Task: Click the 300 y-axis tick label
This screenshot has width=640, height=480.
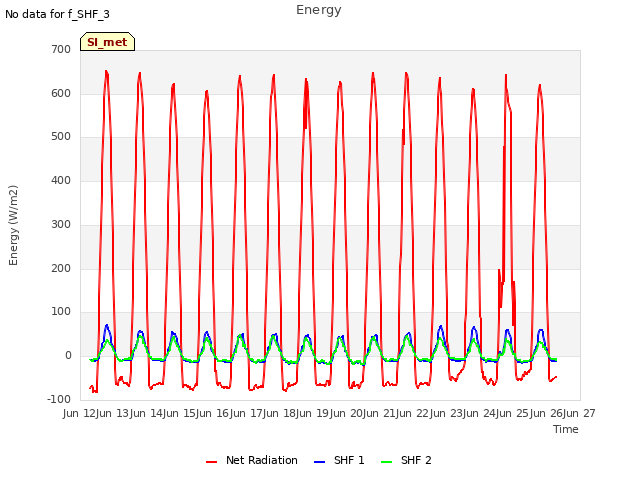Action: pos(61,224)
